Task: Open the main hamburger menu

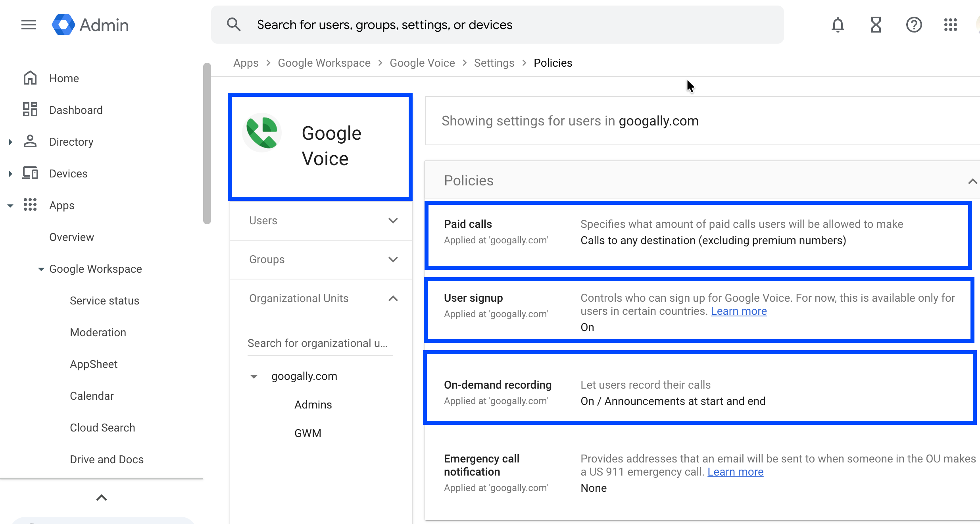Action: (29, 25)
